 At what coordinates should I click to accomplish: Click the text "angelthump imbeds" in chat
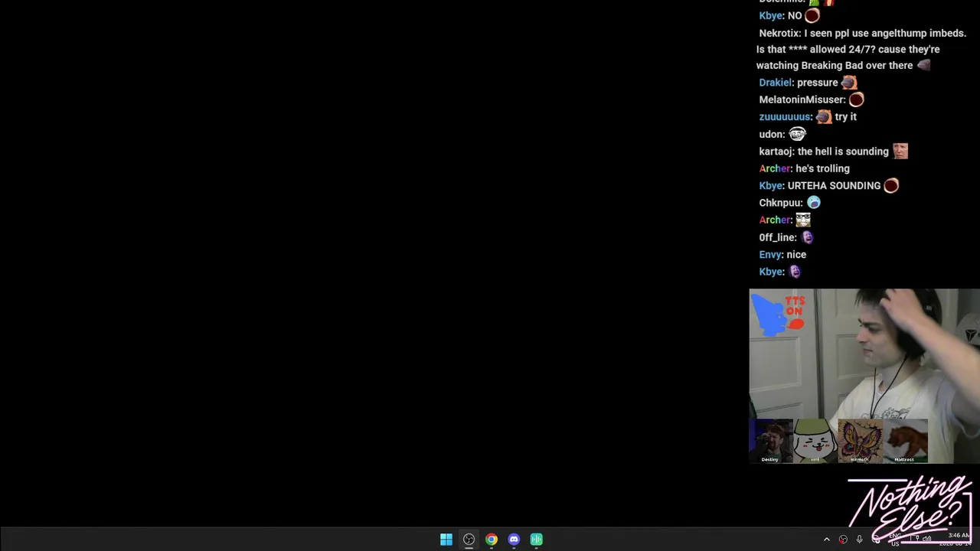click(919, 33)
